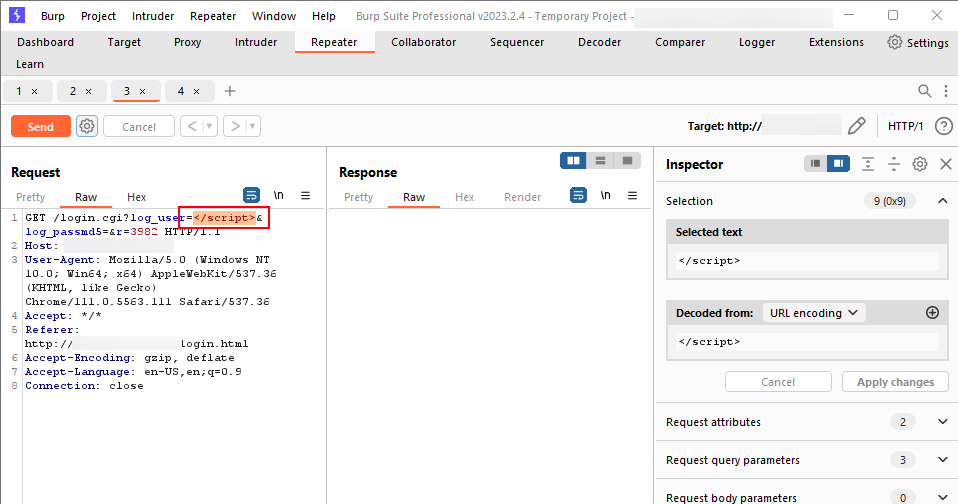Screen dimensions: 958x504
Task: Toggle word wrap icon in Response panel
Action: [x=578, y=195]
